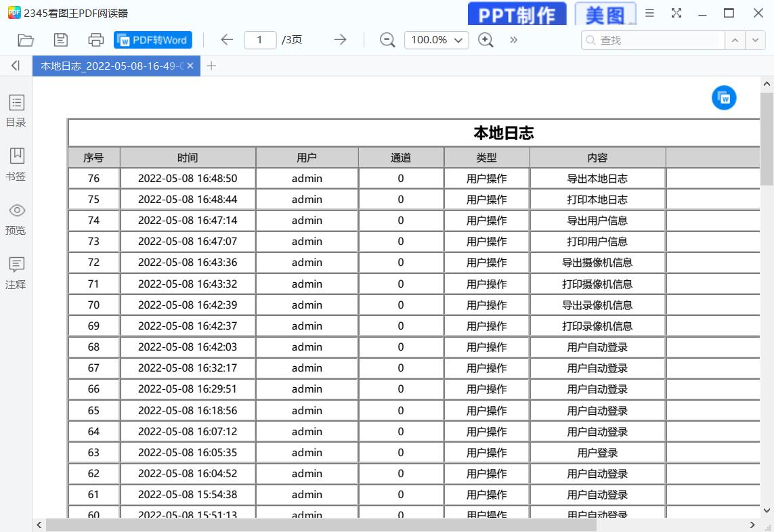Open the hamburger main menu
The width and height of the screenshot is (774, 532).
coord(649,13)
